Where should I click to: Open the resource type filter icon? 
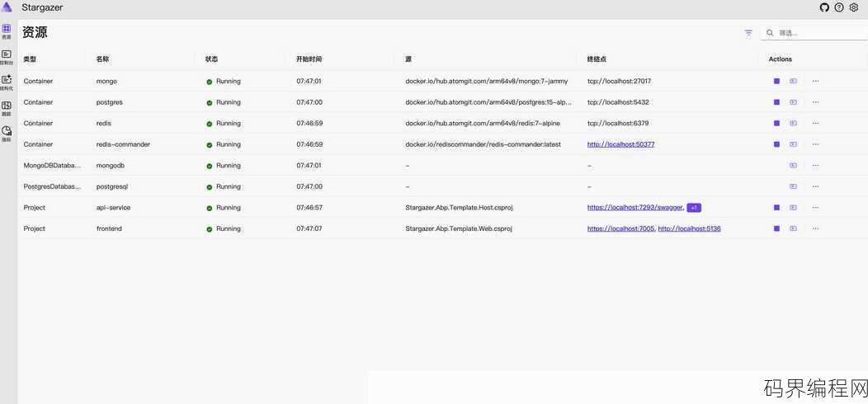click(748, 33)
